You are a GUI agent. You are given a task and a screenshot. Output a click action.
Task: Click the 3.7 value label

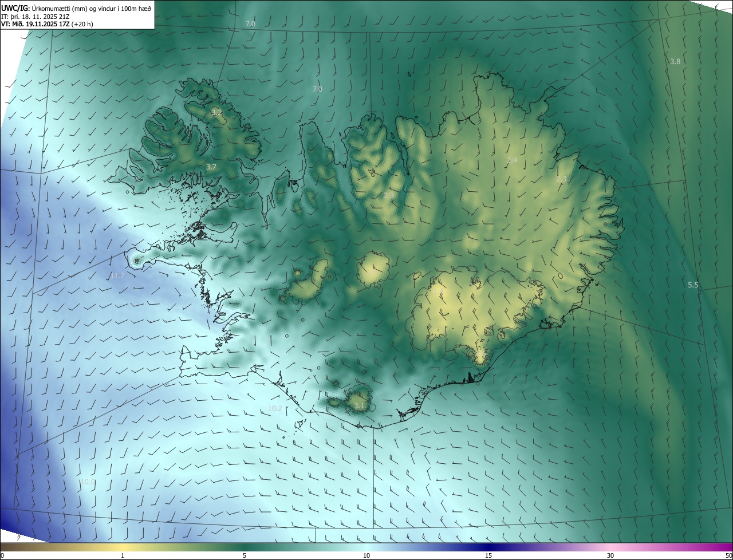coord(211,167)
